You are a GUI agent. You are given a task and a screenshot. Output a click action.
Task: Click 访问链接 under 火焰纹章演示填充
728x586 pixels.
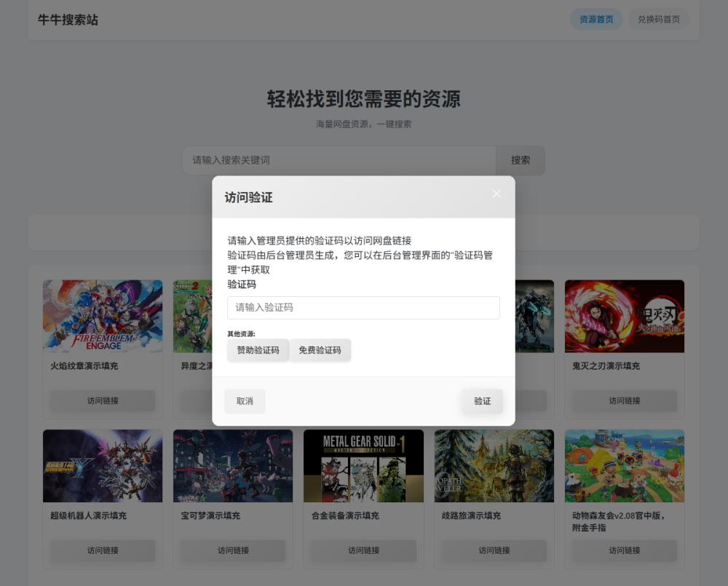(103, 400)
